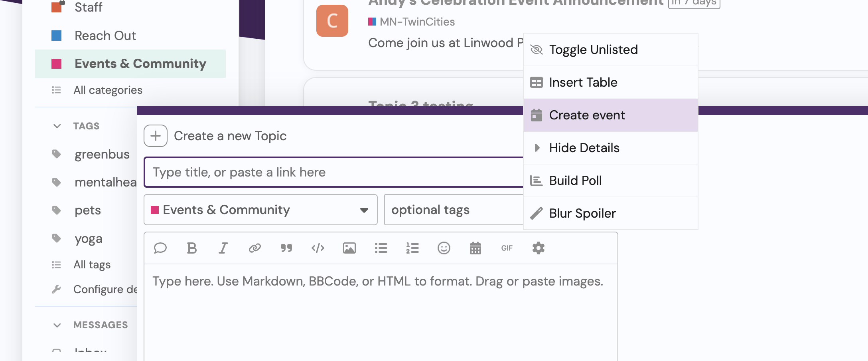The width and height of the screenshot is (868, 361).
Task: Open the emoji picker
Action: [x=444, y=248]
